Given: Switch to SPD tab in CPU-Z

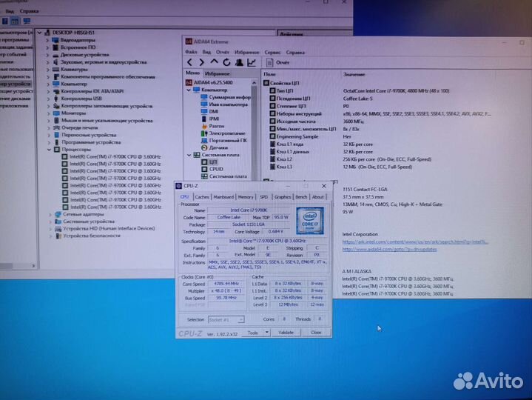Looking at the screenshot, I should 263,197.
